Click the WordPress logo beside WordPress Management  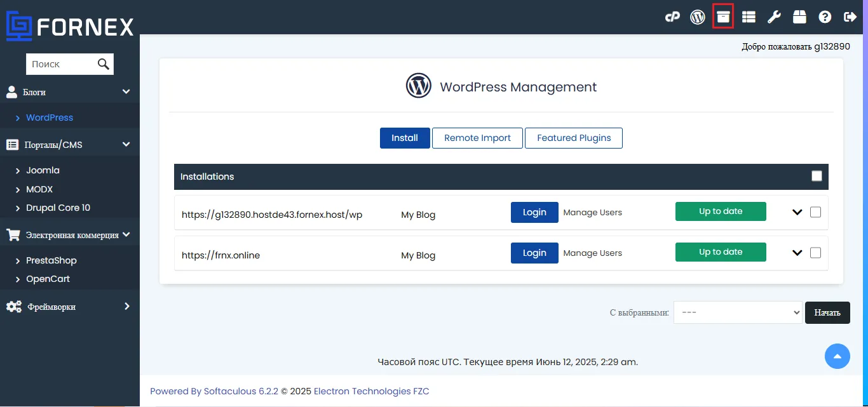tap(419, 85)
